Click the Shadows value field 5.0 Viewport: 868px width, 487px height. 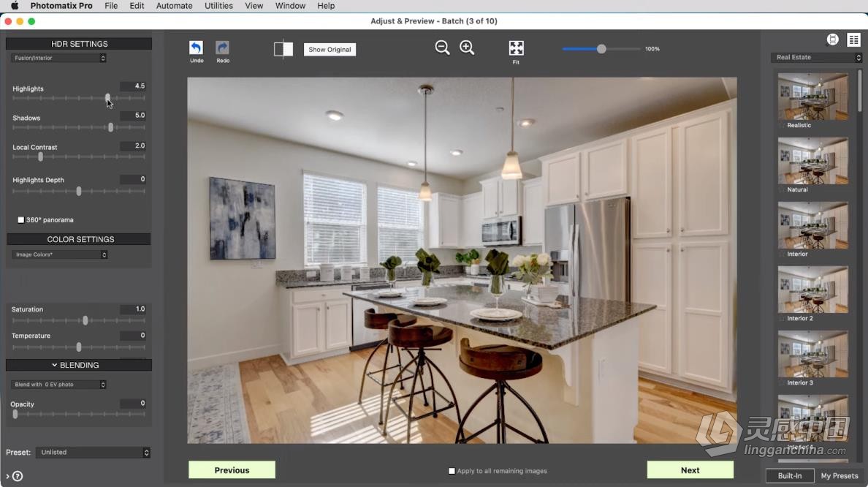point(133,116)
